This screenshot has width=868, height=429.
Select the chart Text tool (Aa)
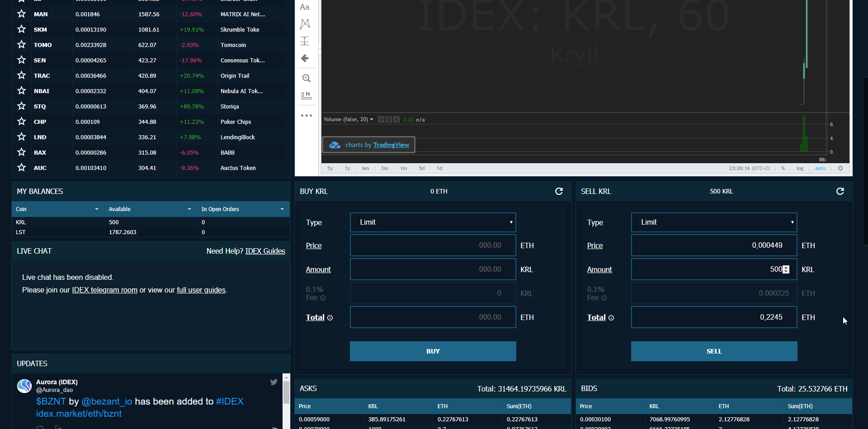305,7
